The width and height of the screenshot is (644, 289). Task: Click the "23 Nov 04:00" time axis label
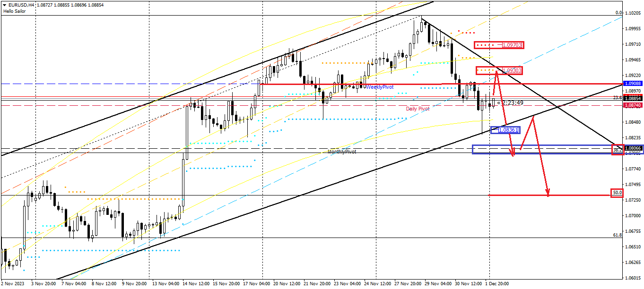(347, 284)
